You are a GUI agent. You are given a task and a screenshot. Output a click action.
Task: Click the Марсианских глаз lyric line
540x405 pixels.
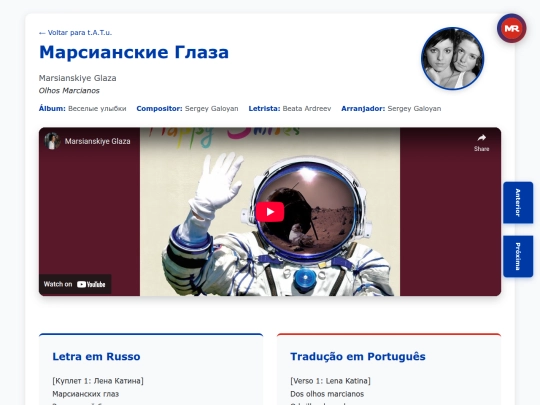coord(85,394)
